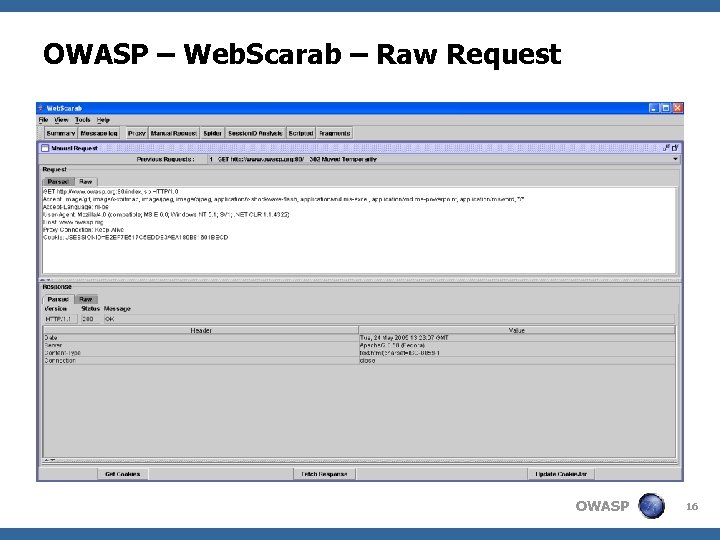The image size is (720, 540).
Task: Switch to the Message log tab
Action: click(x=99, y=133)
